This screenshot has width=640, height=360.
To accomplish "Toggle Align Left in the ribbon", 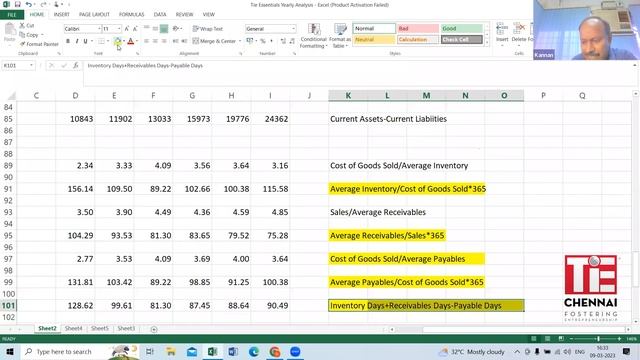I will click(147, 41).
